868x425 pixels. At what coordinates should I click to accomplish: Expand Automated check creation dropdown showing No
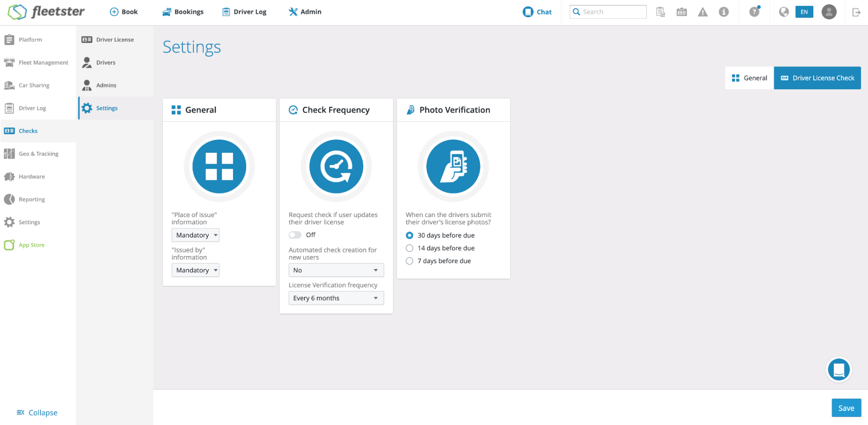coord(336,270)
